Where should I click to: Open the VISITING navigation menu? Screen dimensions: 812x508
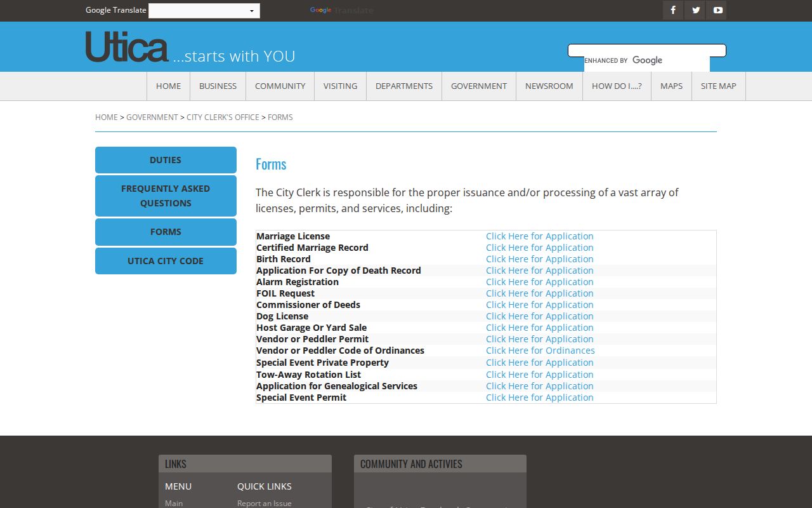[340, 86]
